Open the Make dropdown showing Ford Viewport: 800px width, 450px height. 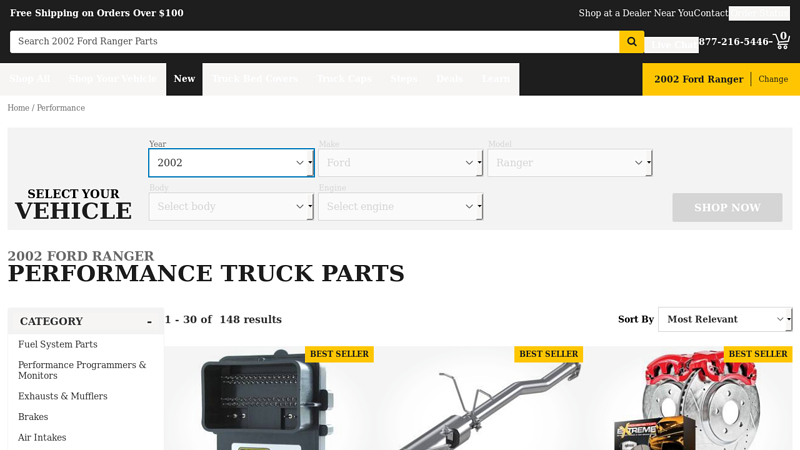tap(401, 163)
